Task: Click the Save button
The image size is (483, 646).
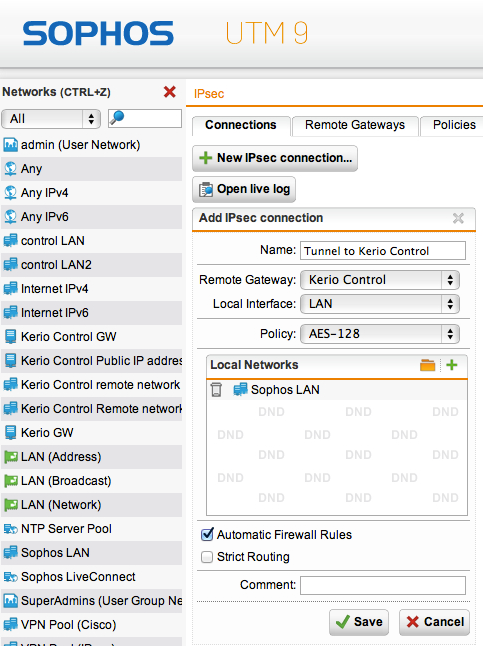Action: (359, 622)
